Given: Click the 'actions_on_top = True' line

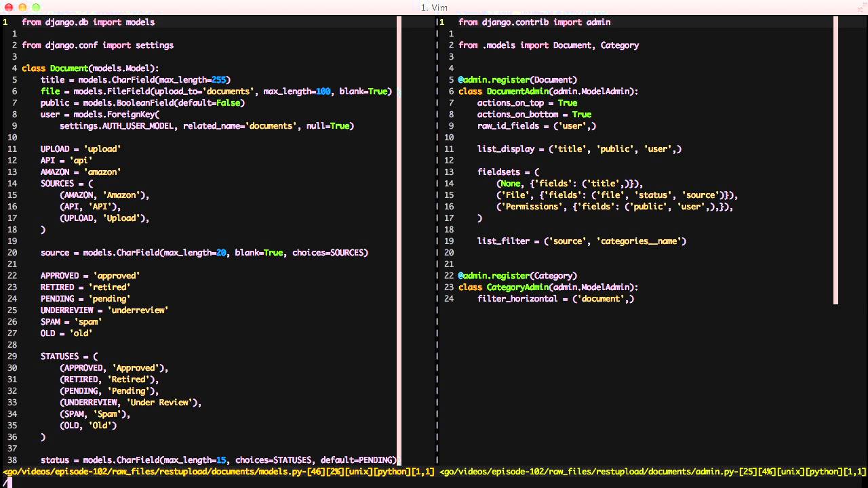Looking at the screenshot, I should click(528, 103).
